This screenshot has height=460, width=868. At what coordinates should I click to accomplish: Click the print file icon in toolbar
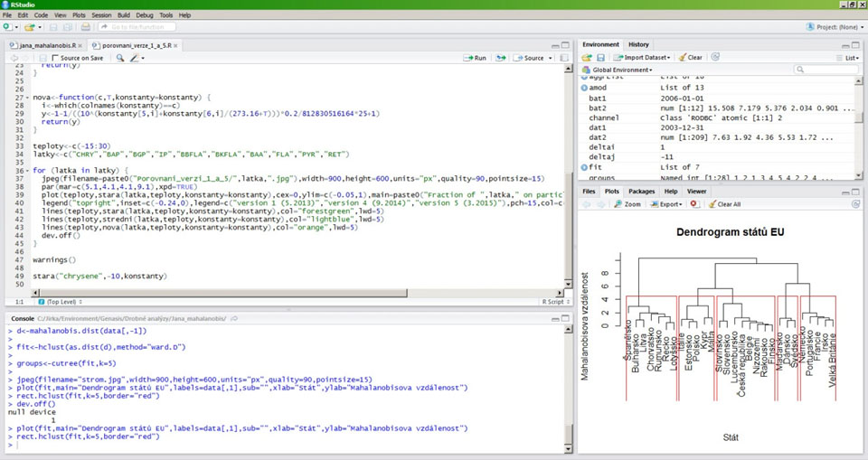click(86, 27)
